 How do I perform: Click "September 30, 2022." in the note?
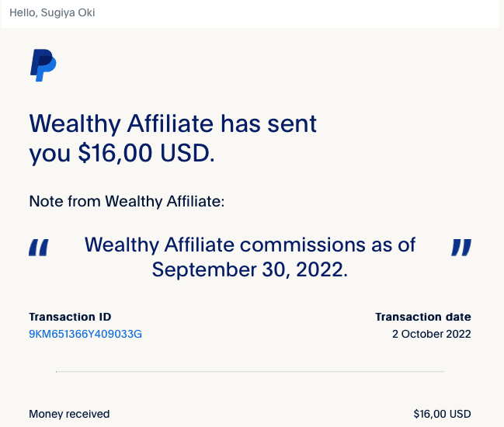(250, 269)
